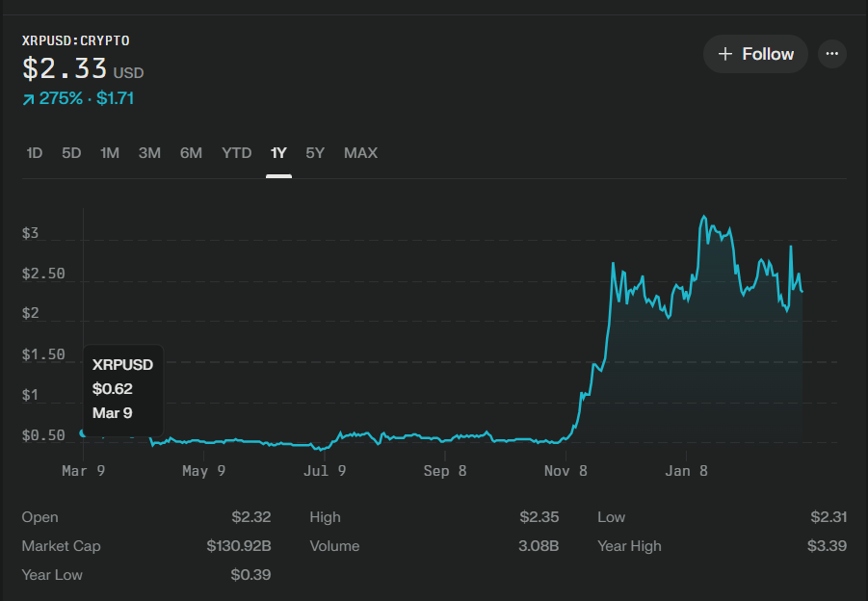Switch to the 5Y chart view
Image resolution: width=868 pixels, height=601 pixels.
coord(315,153)
